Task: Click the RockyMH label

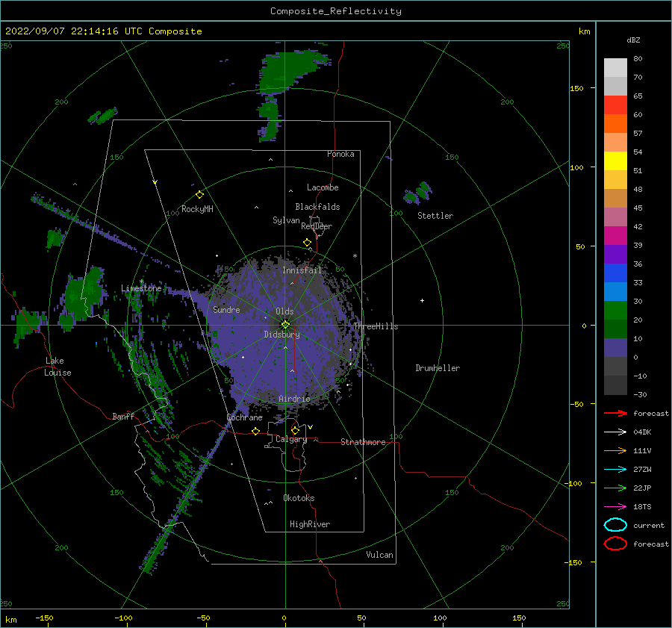Action: (197, 209)
